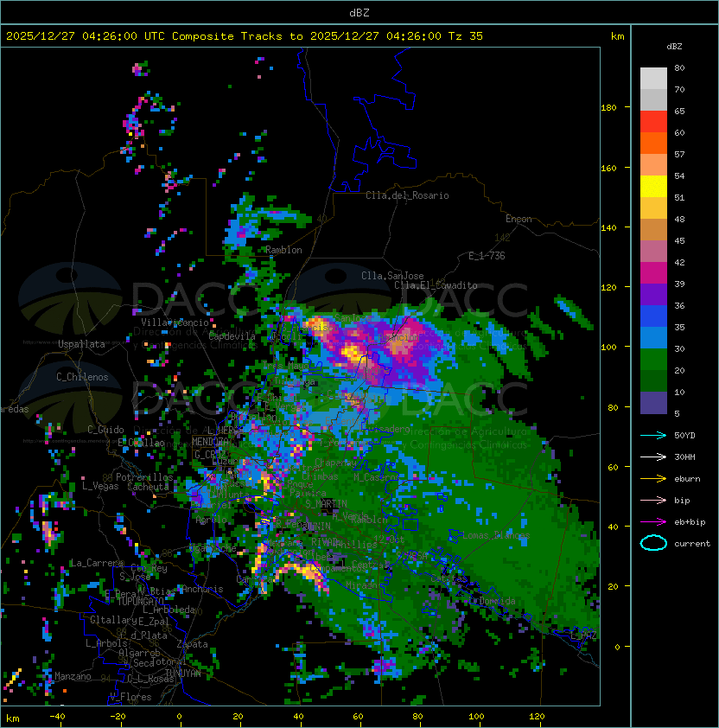The image size is (719, 728).
Task: Click the eburn legend label
Action: [x=687, y=479]
